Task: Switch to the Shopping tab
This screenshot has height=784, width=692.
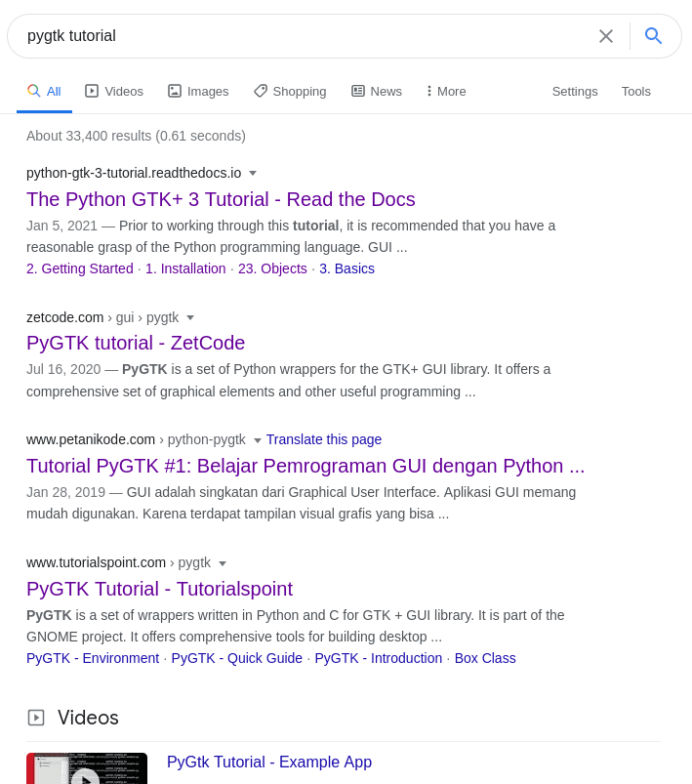Action: [x=290, y=91]
